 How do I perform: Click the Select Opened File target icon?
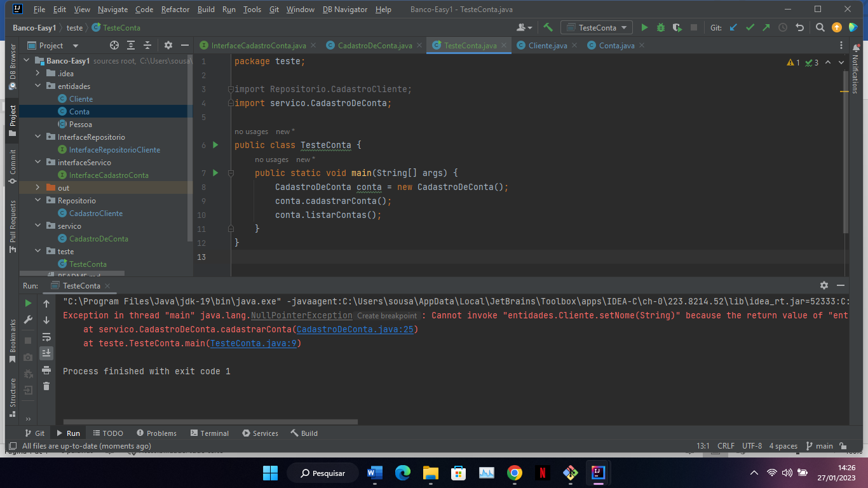pyautogui.click(x=114, y=46)
